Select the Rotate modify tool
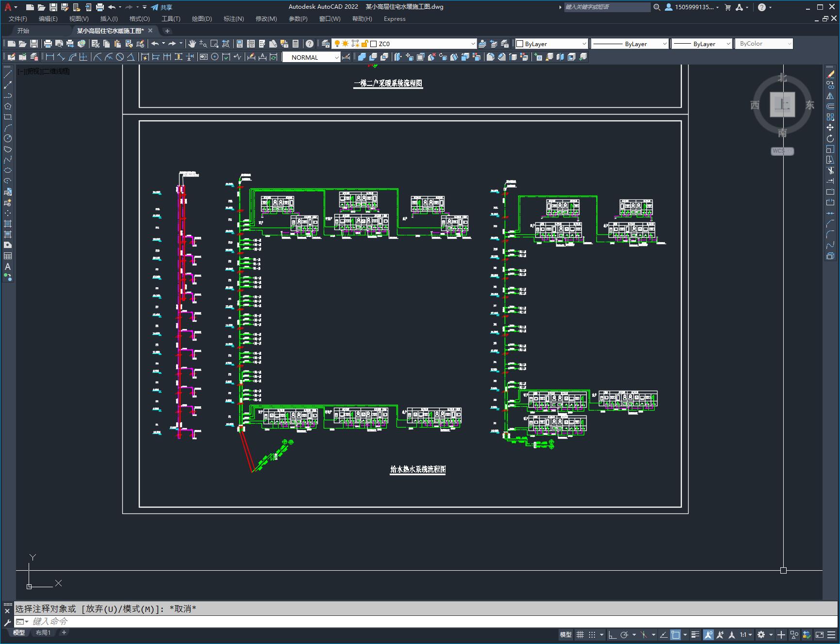This screenshot has height=644, width=840. (x=830, y=138)
